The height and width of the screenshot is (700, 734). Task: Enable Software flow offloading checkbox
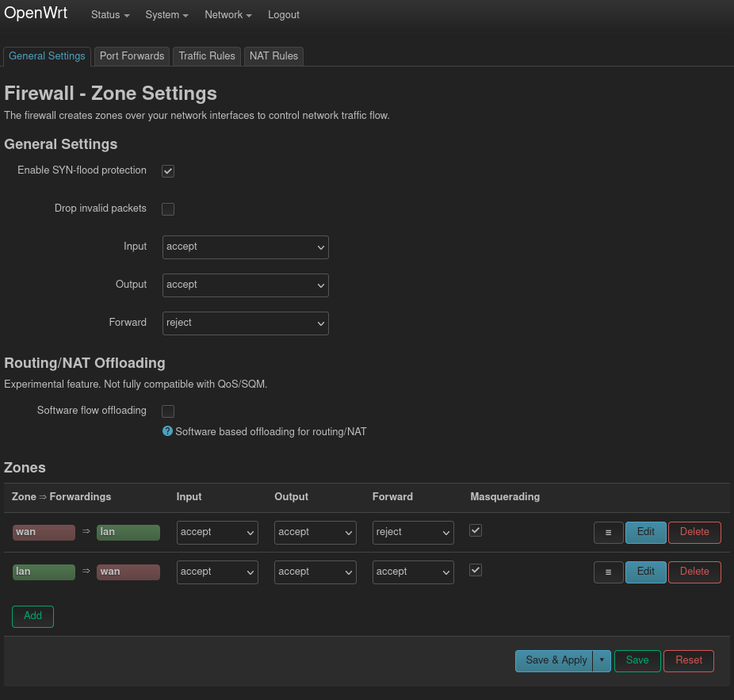point(168,411)
